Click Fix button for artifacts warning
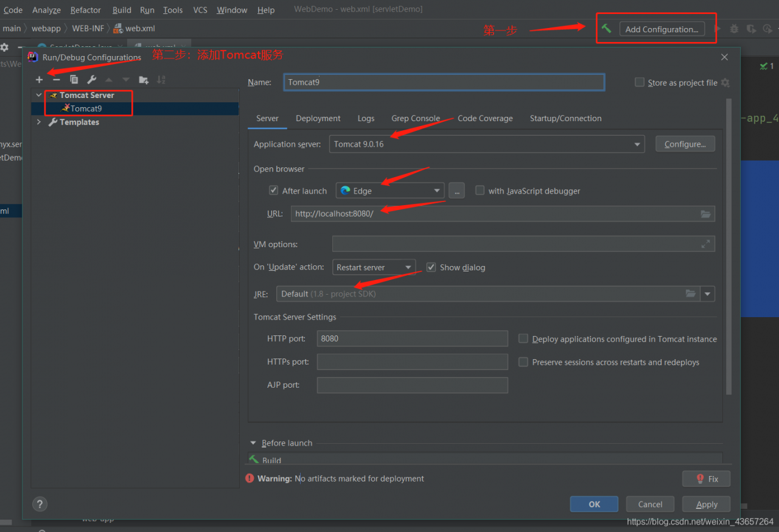This screenshot has width=779, height=532. click(x=707, y=478)
